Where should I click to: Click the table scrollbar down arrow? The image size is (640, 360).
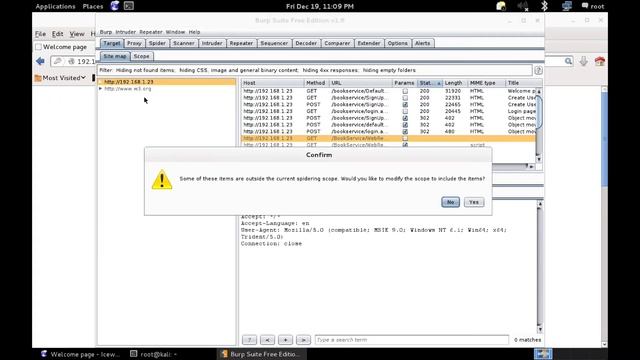coord(539,159)
